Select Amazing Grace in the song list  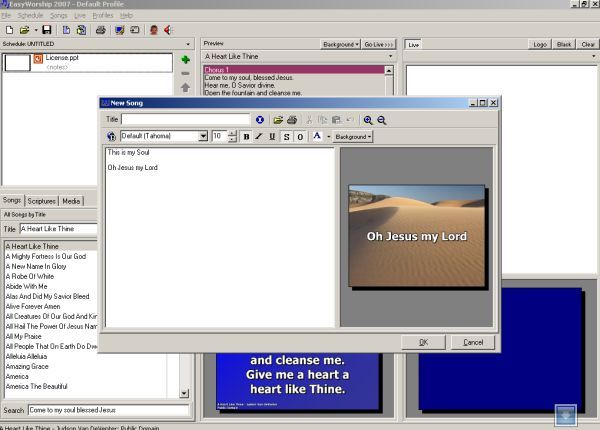[x=27, y=366]
